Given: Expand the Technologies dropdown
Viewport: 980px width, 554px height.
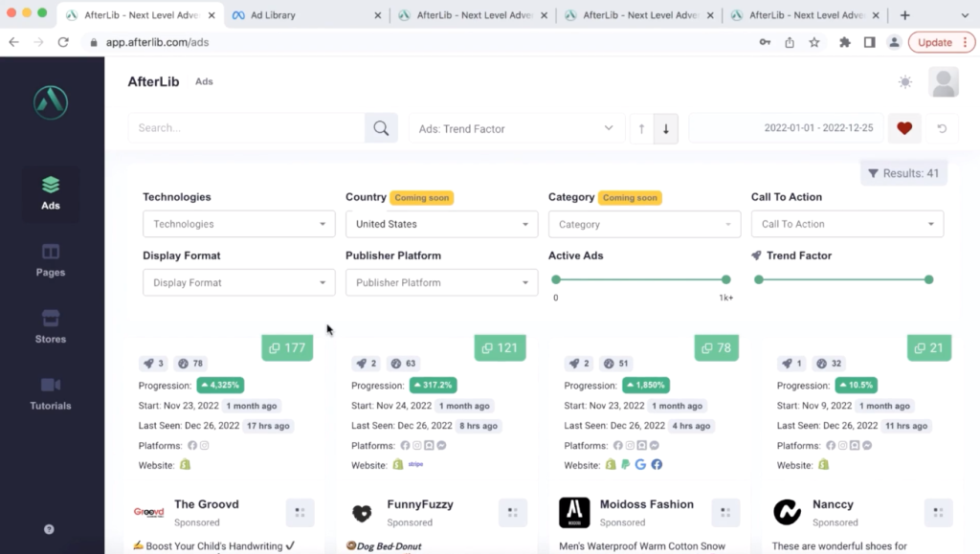Looking at the screenshot, I should point(238,225).
